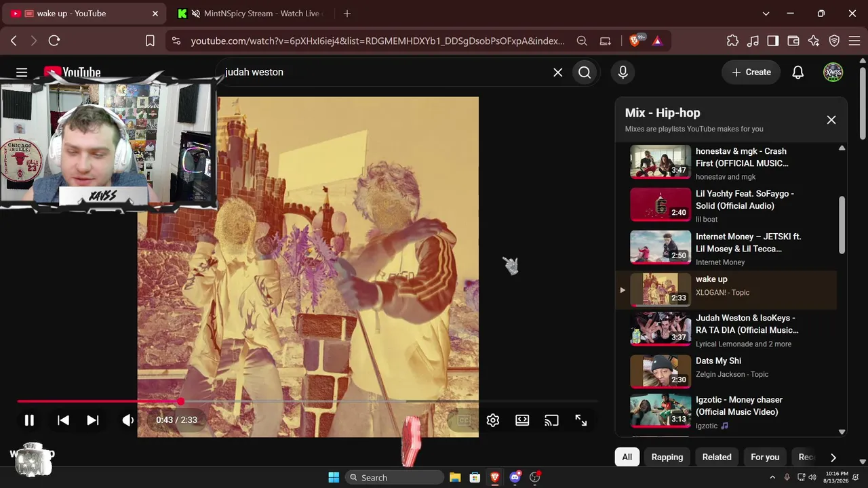Screen dimensions: 868x488
Task: Skip to the previous video
Action: coord(63,420)
